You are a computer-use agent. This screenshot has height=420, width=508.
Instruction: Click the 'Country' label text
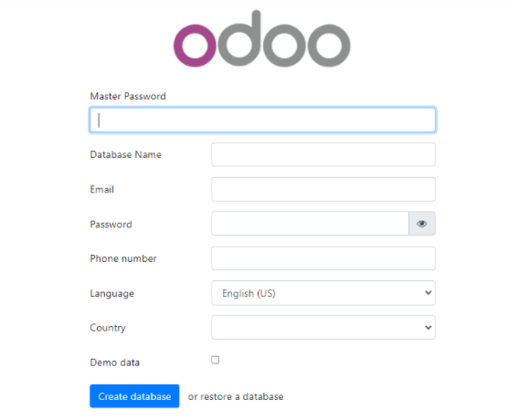pyautogui.click(x=108, y=328)
